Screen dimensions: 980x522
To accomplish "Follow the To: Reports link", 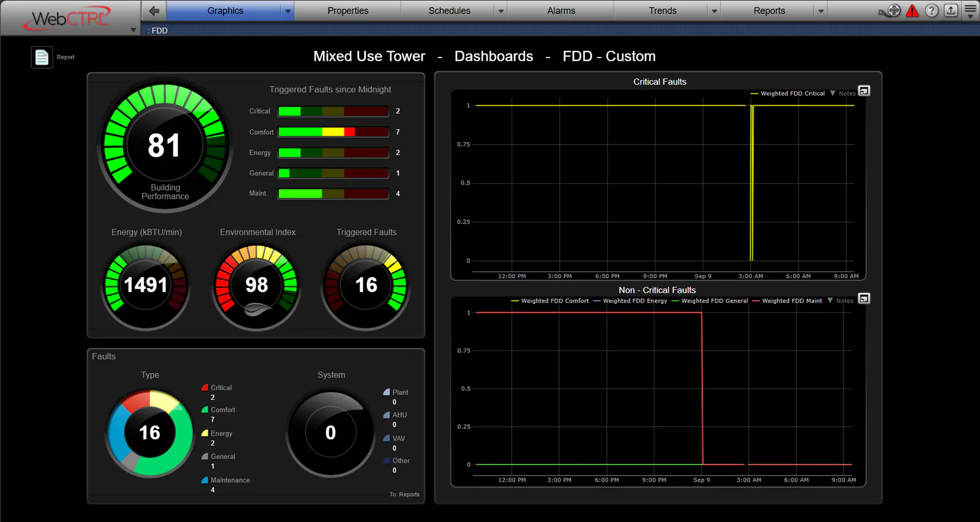I will click(404, 494).
